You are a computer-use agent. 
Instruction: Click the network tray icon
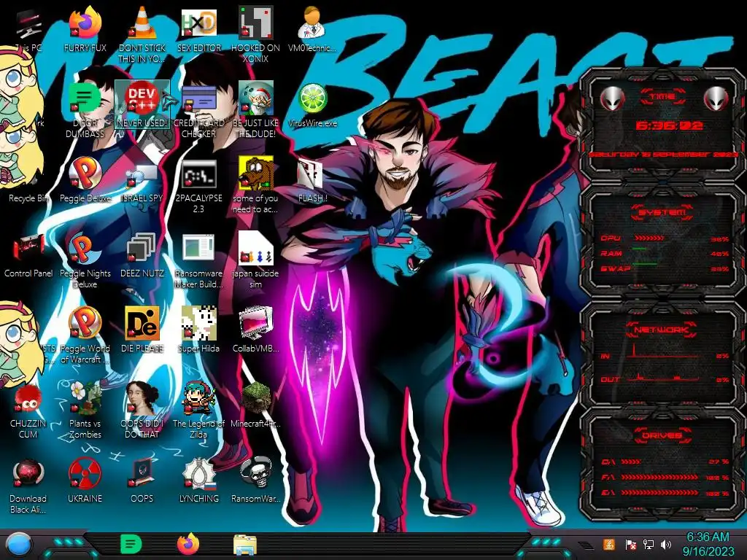[649, 544]
